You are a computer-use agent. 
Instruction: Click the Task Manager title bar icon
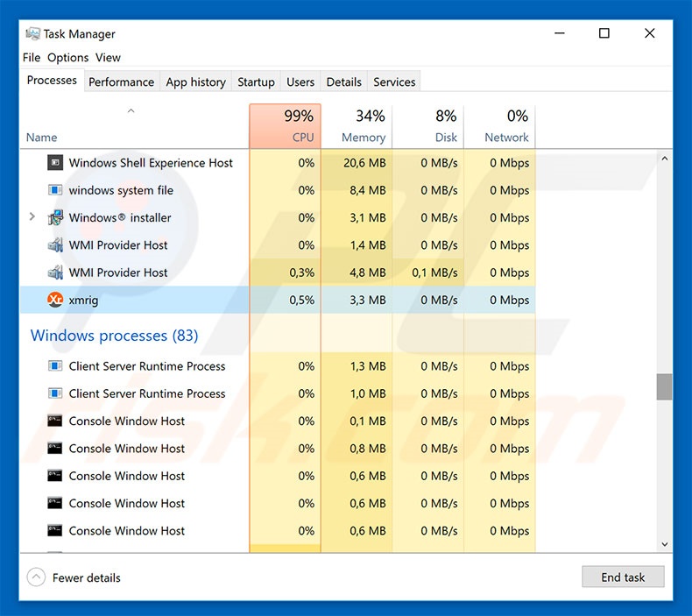pyautogui.click(x=32, y=33)
